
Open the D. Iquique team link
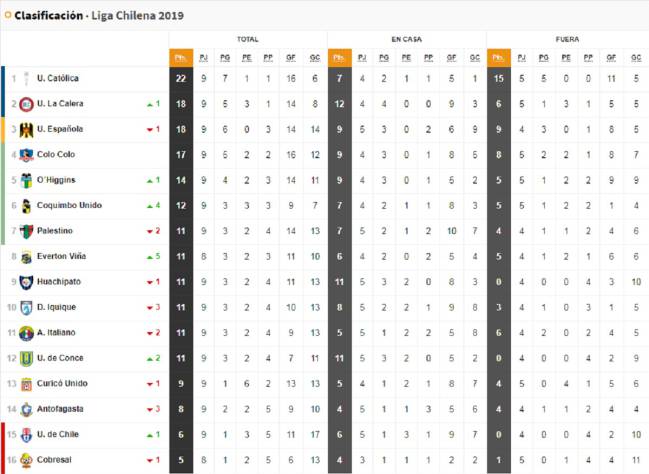point(56,308)
